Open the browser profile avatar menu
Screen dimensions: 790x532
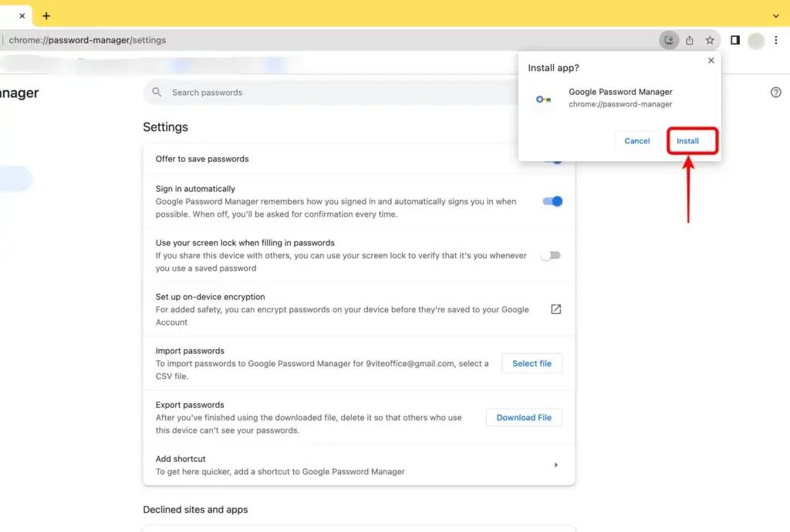[x=755, y=39]
